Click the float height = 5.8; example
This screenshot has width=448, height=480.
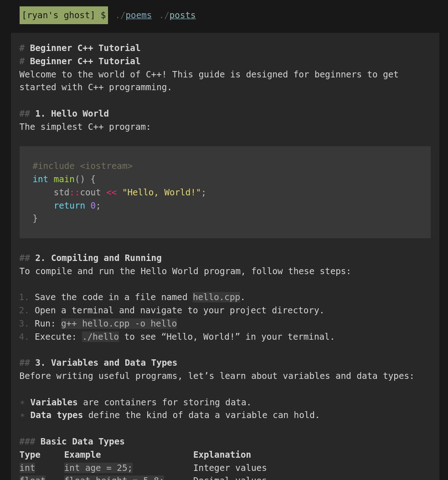tap(113, 478)
